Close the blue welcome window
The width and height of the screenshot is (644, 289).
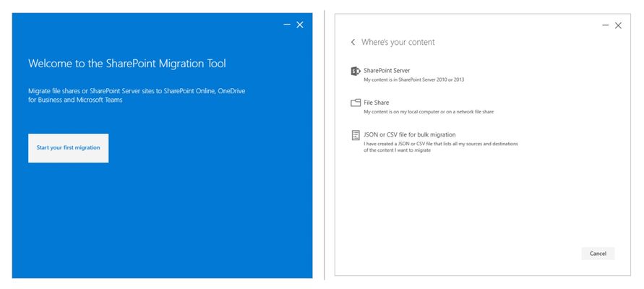click(300, 25)
